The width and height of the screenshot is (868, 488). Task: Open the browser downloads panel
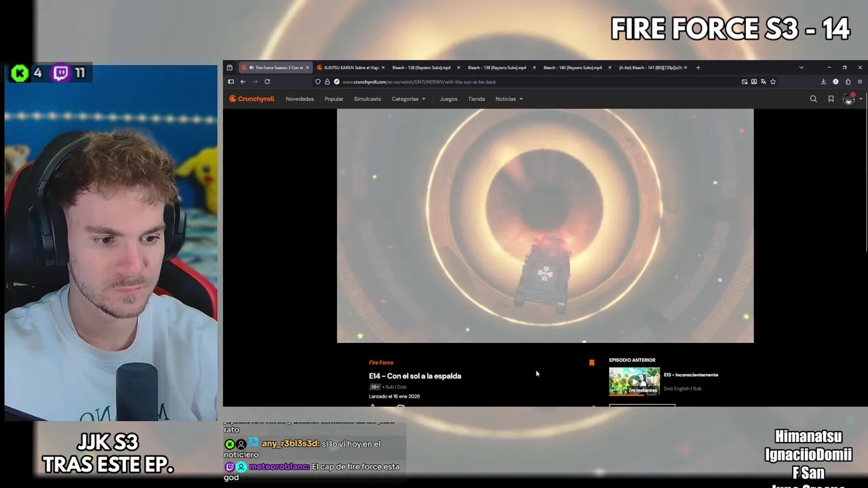pos(823,81)
